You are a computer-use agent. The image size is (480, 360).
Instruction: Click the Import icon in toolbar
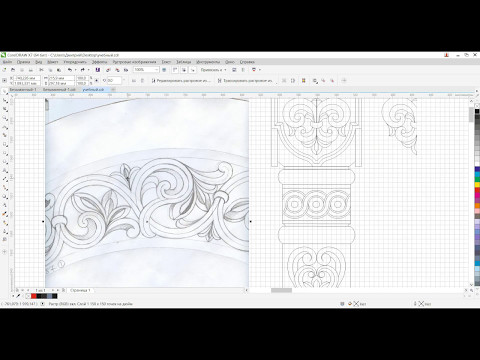point(108,70)
